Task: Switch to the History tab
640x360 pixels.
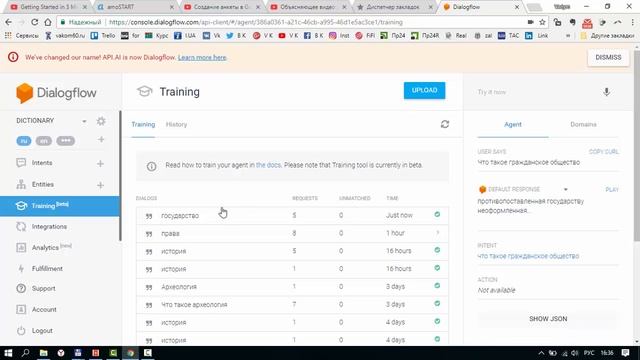Action: click(176, 124)
